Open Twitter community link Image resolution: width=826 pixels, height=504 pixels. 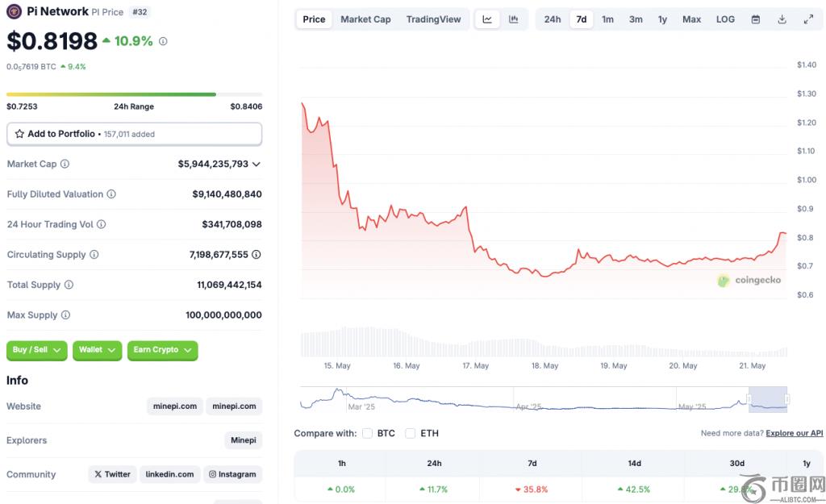coord(112,474)
